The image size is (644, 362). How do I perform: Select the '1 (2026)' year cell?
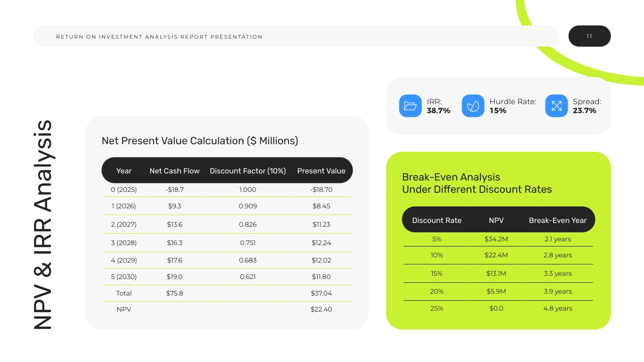[x=124, y=206]
